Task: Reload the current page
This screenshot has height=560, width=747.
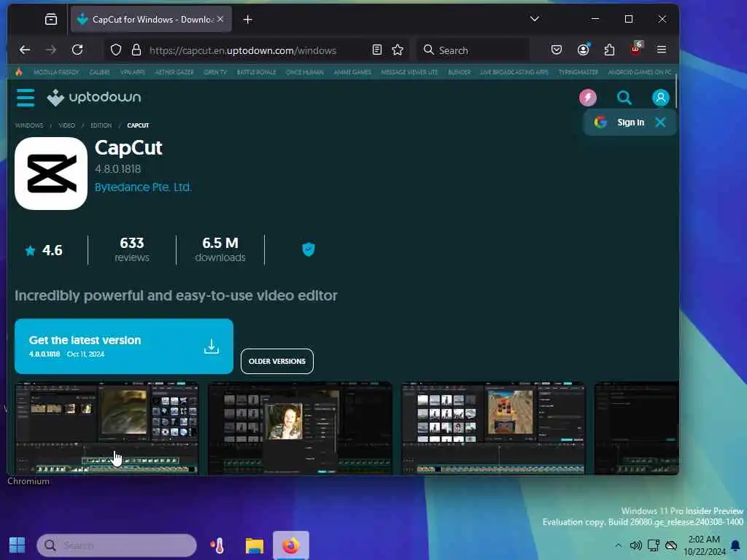Action: pyautogui.click(x=77, y=50)
